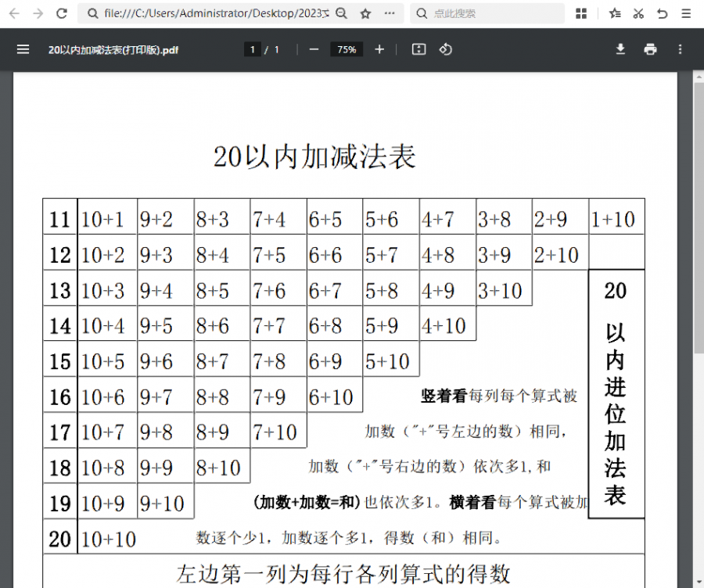This screenshot has height=588, width=704.
Task: Open the browser hamburger main menu
Action: click(686, 13)
